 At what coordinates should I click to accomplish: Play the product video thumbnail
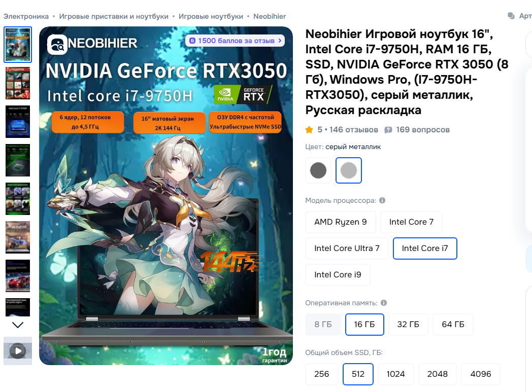point(18,350)
